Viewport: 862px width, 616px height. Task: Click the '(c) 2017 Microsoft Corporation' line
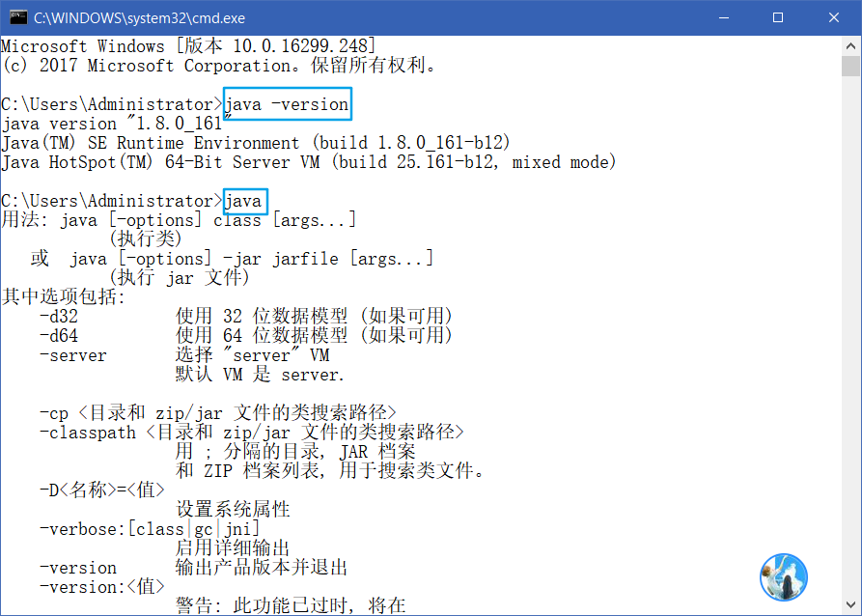219,66
